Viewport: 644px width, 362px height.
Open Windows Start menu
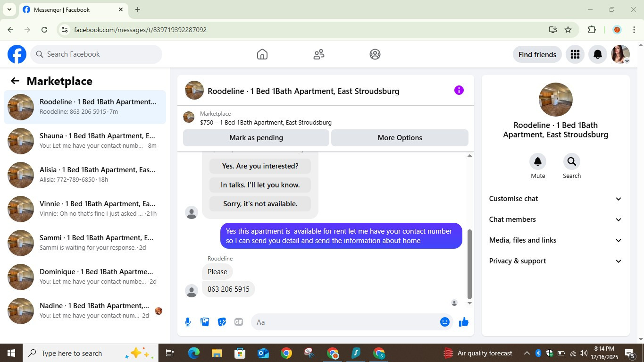point(11,353)
